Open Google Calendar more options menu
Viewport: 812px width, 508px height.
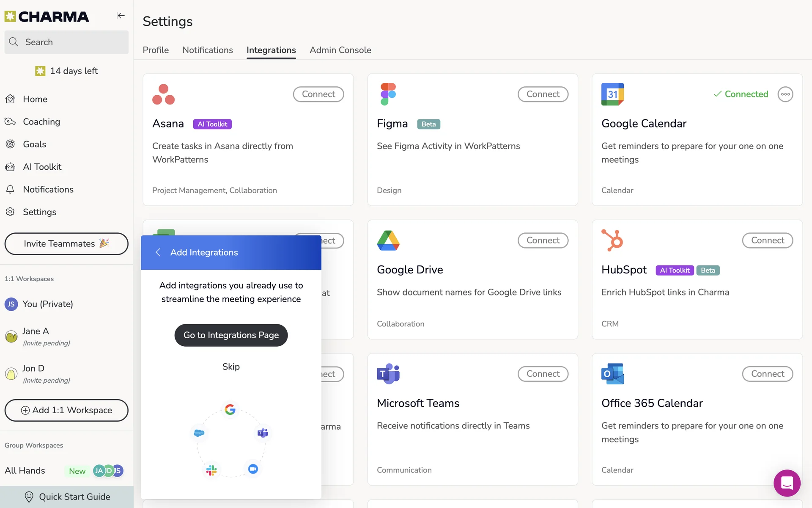(785, 94)
